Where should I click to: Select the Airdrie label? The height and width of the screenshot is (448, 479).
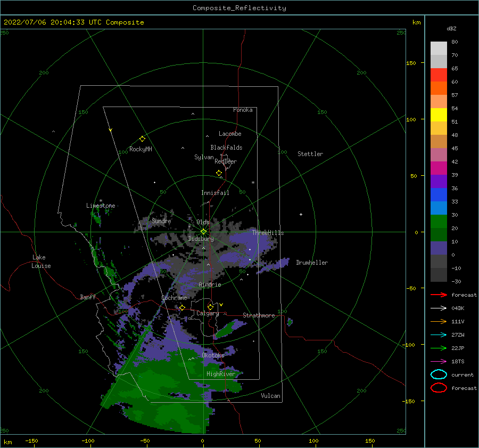(x=210, y=284)
